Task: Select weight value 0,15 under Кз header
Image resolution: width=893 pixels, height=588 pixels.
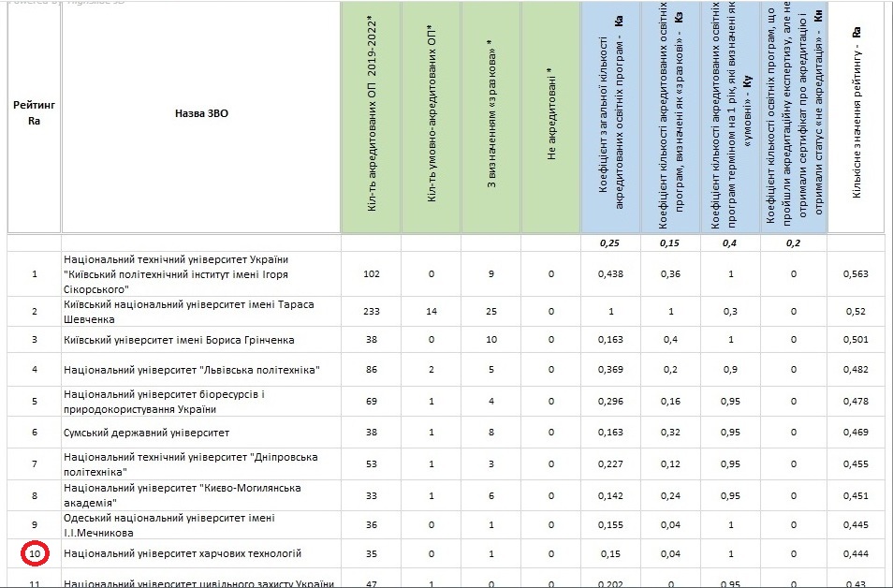Action: point(669,243)
